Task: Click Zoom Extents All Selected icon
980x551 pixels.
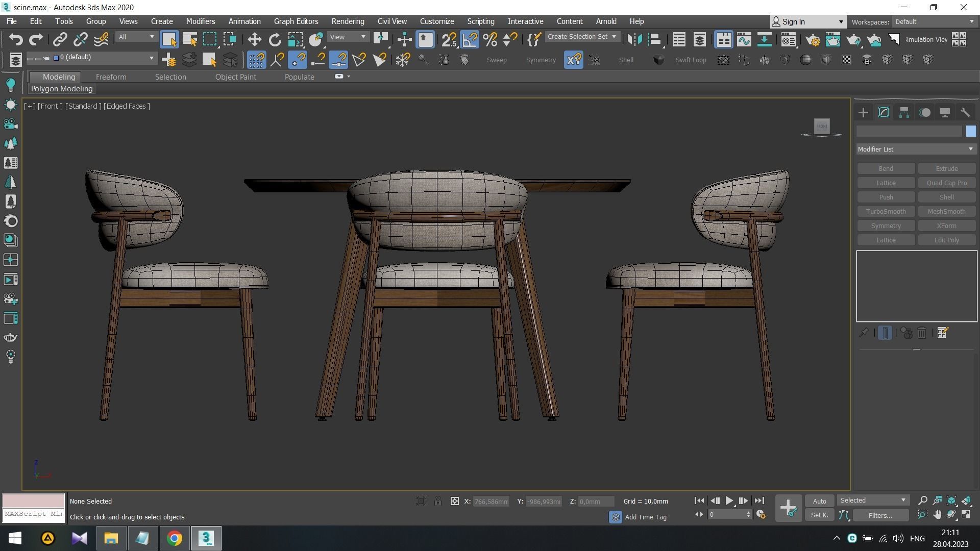Action: pos(966,501)
